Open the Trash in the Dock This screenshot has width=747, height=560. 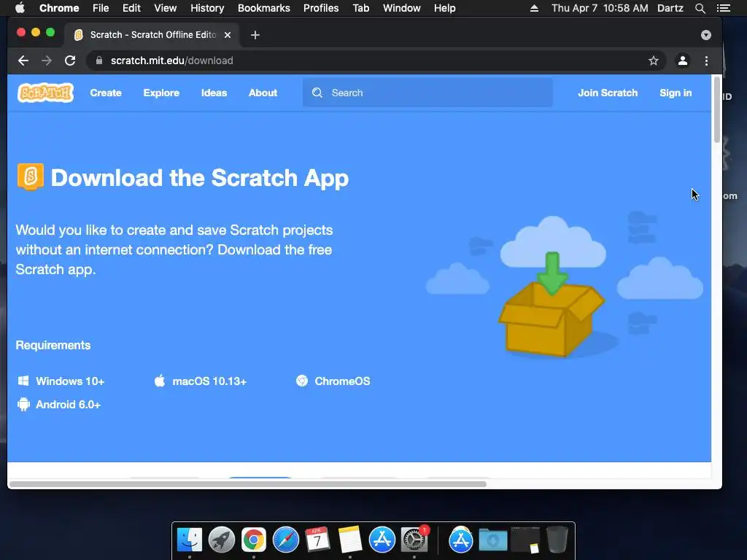[x=557, y=540]
